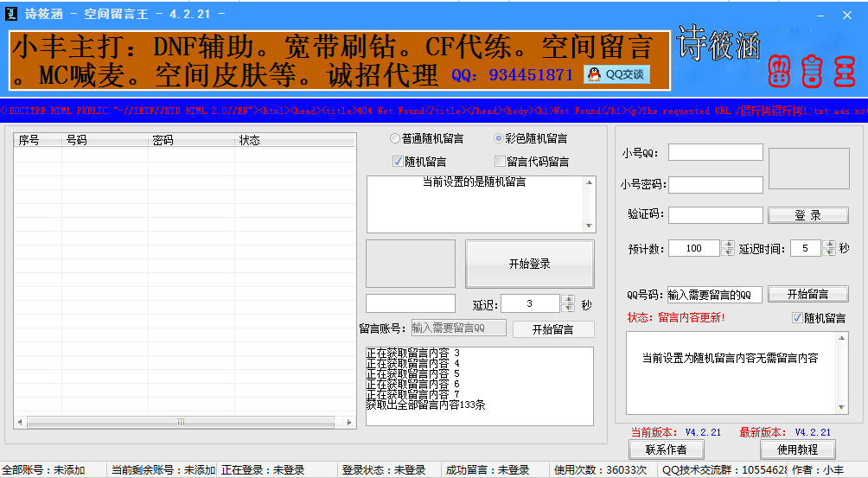Viewport: 868px width, 478px height.
Task: Click the account list horizontal scrollbar thumb
Action: pyautogui.click(x=181, y=422)
